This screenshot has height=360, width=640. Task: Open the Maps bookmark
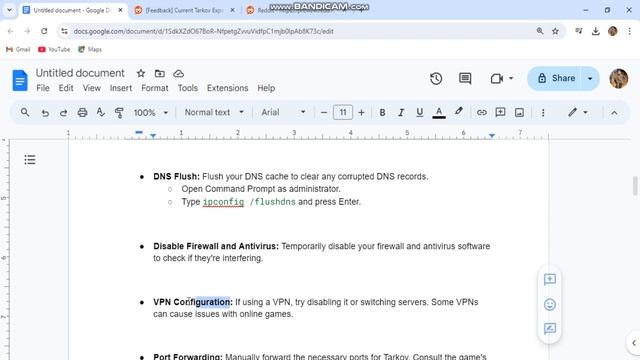pos(90,49)
